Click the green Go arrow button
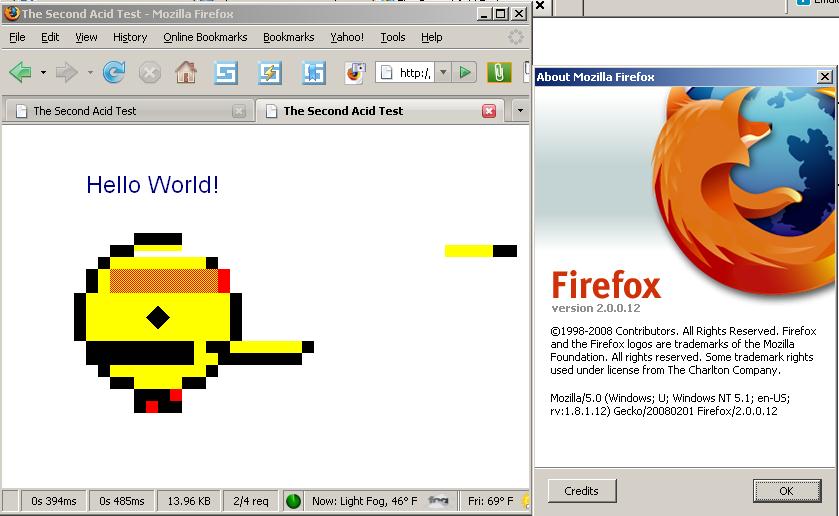The height and width of the screenshot is (516, 839). point(464,72)
